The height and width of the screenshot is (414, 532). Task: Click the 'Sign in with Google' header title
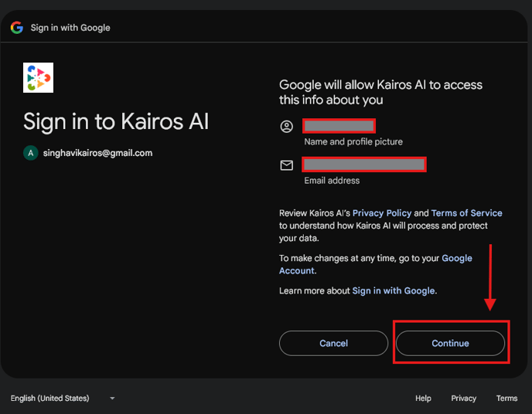click(x=70, y=28)
